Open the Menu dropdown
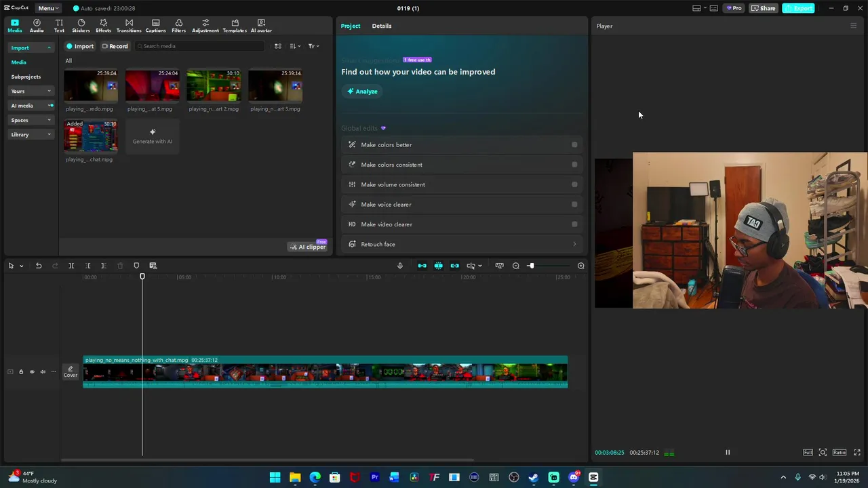The height and width of the screenshot is (488, 868). pyautogui.click(x=48, y=8)
